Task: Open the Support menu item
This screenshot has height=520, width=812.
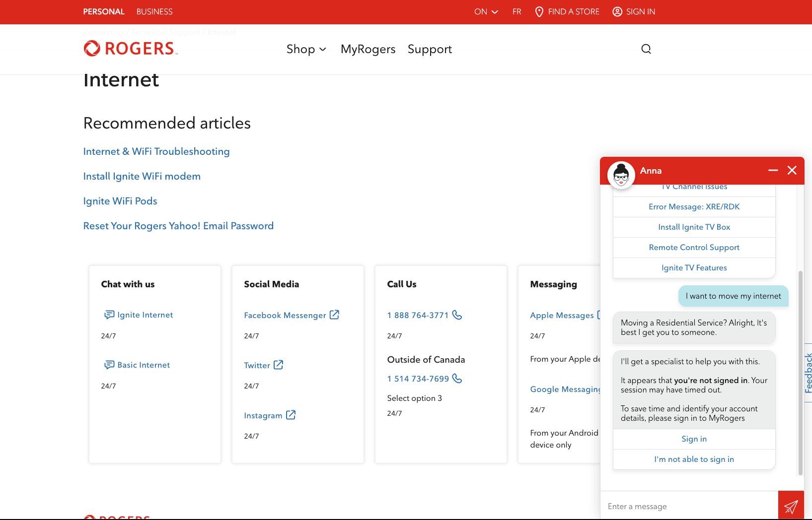Action: (430, 49)
